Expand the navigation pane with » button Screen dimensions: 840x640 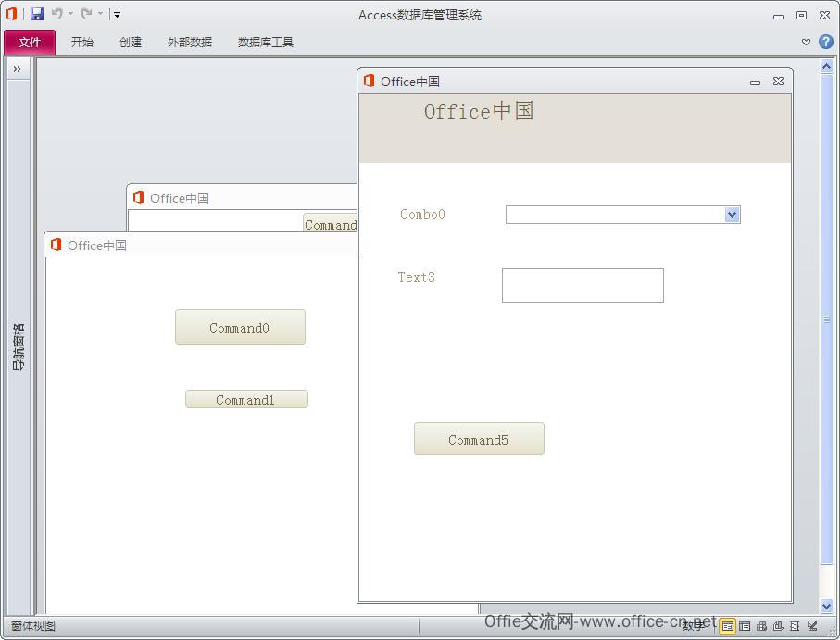(x=18, y=69)
